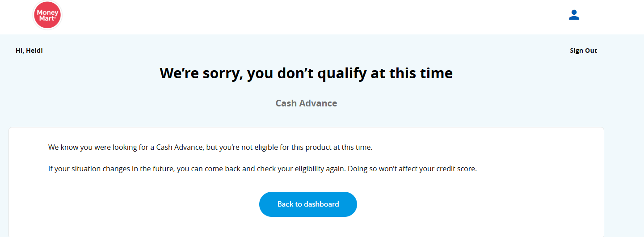Screen dimensions: 644x237
Task: Click the words "credit score" in the message
Action: [x=456, y=169]
